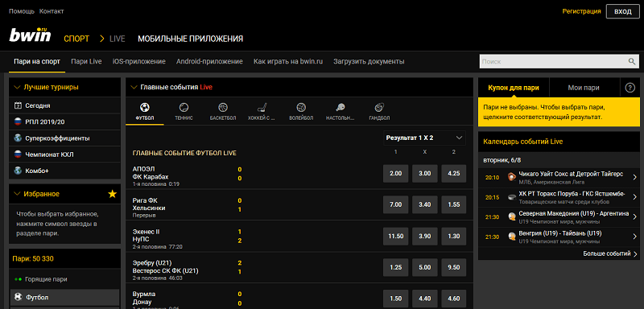The height and width of the screenshot is (309, 644).
Task: Open arrow for Венгрия - Тайвань event
Action: coord(634,237)
